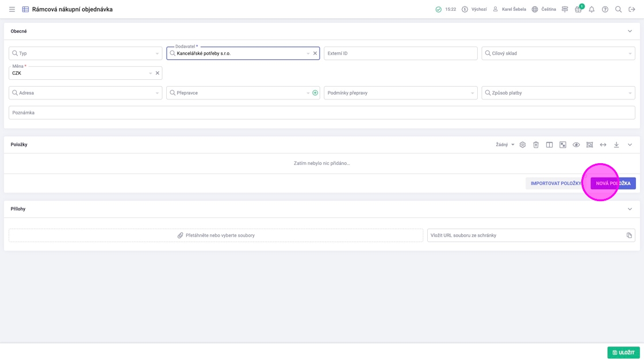Image resolution: width=644 pixels, height=362 pixels.
Task: Collapse the Obecné section
Action: (x=630, y=31)
